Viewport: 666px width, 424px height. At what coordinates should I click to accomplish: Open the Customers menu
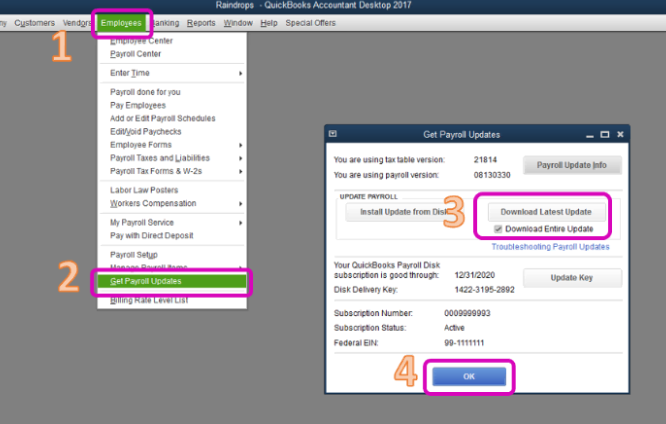click(x=34, y=23)
